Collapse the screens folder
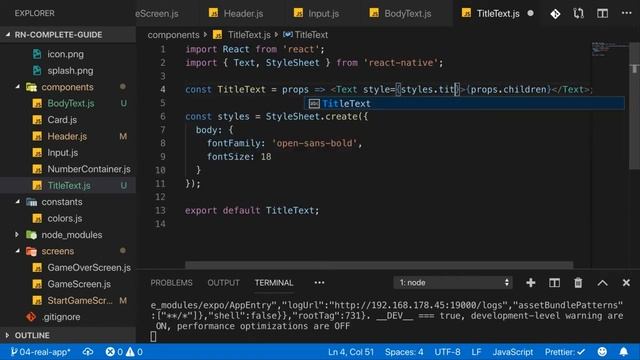The image size is (640, 360). (x=58, y=251)
